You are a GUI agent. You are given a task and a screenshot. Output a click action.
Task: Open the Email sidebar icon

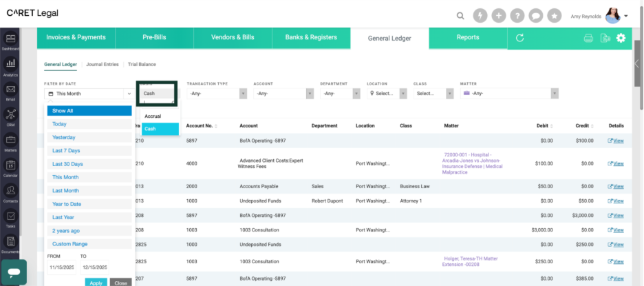(11, 89)
